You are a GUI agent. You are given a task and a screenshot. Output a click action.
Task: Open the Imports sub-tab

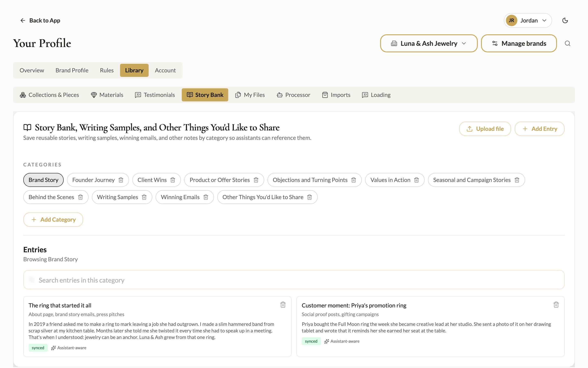click(x=336, y=95)
